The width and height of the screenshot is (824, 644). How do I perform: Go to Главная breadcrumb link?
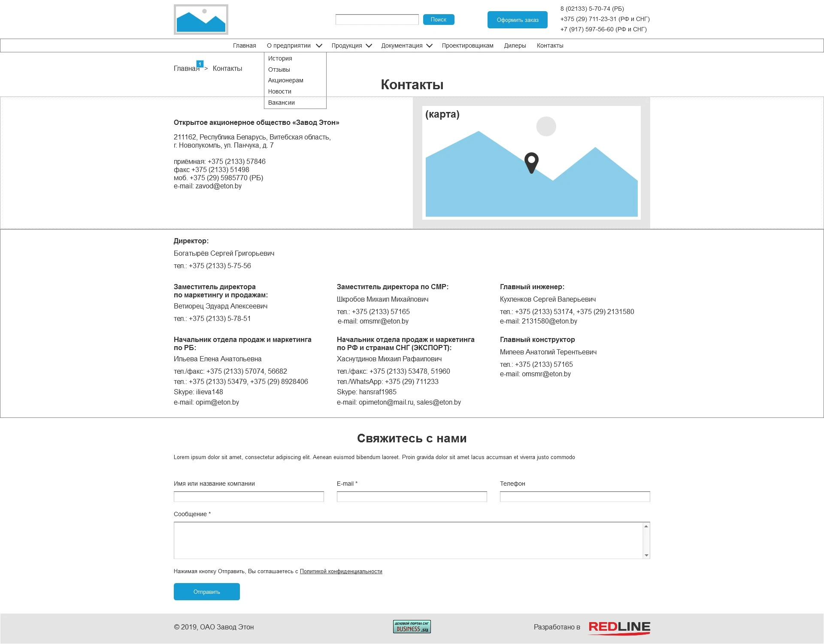[186, 69]
